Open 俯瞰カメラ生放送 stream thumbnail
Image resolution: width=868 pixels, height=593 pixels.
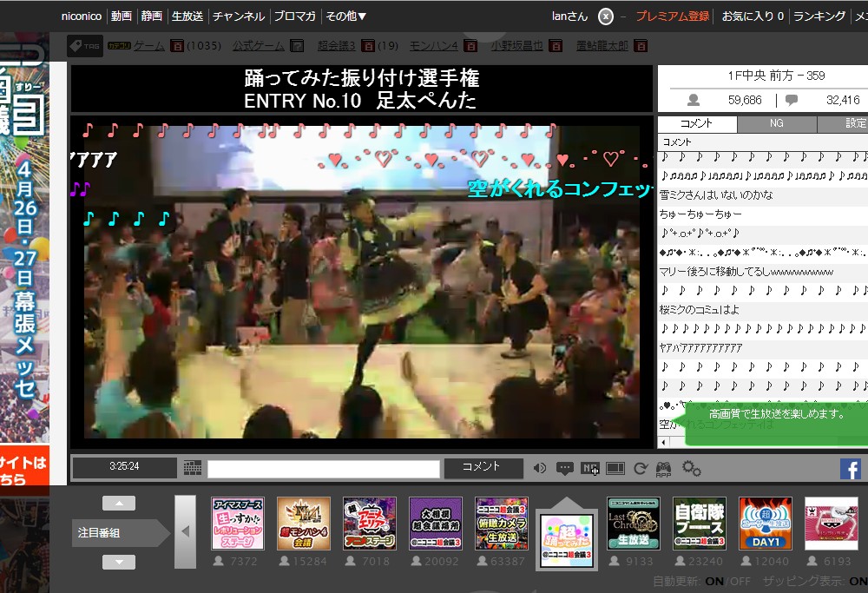click(502, 524)
